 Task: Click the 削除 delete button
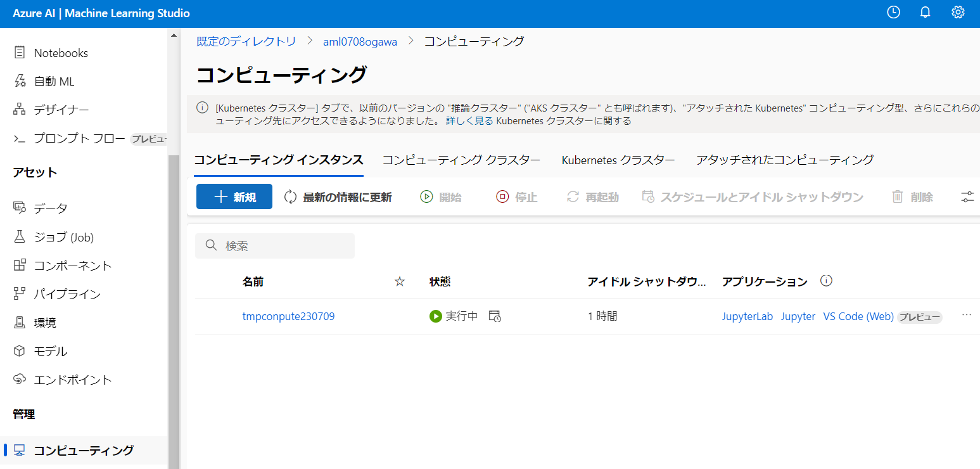pos(913,196)
